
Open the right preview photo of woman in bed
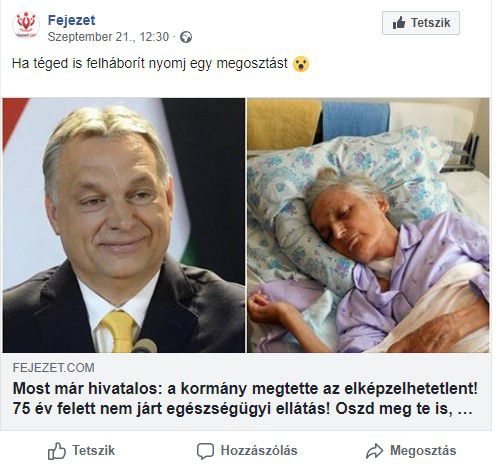click(x=368, y=225)
